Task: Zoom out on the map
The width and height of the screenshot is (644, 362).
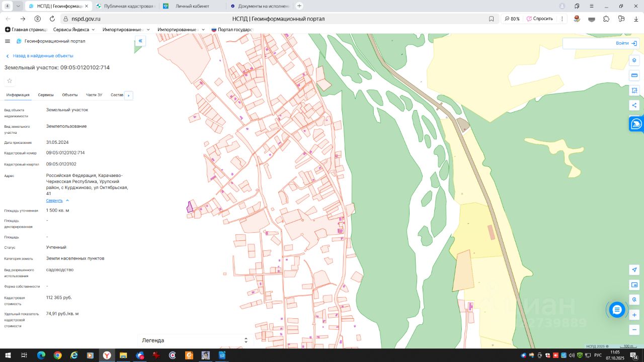Action: pyautogui.click(x=634, y=330)
